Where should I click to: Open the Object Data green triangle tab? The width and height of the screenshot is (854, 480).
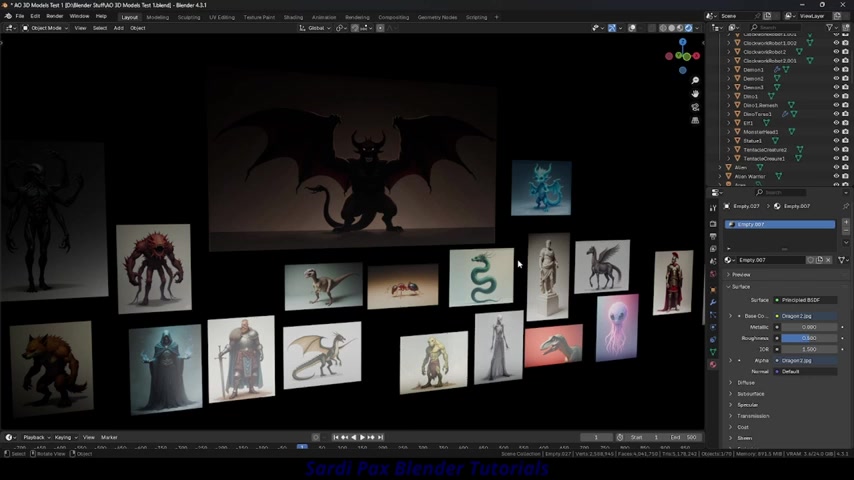pos(713,353)
